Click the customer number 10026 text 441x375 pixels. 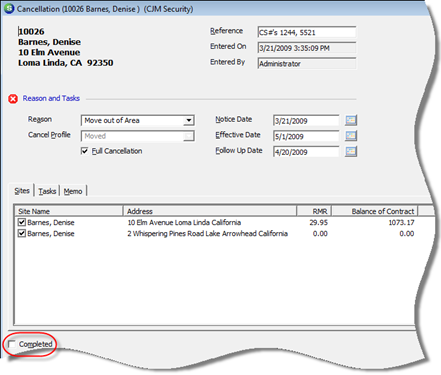[x=31, y=32]
